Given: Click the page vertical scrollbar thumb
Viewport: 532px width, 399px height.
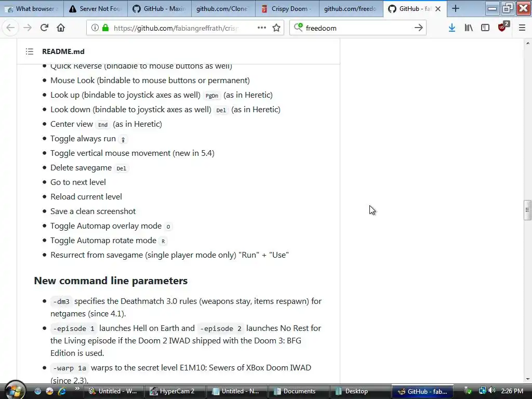Looking at the screenshot, I should (x=527, y=210).
